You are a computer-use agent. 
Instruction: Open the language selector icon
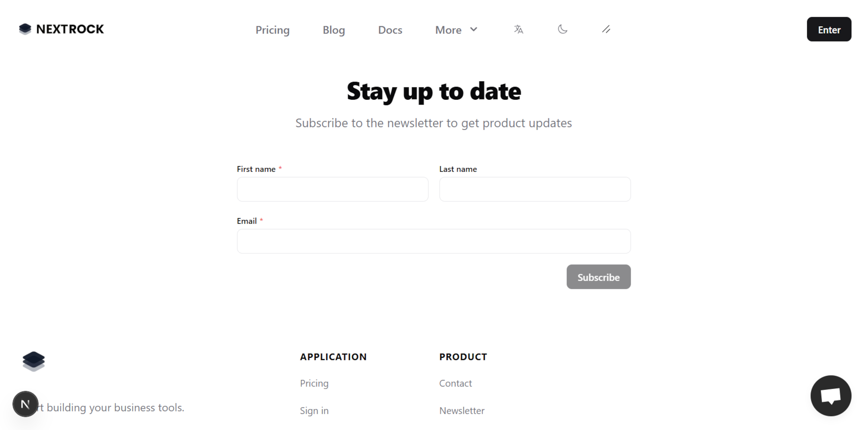pyautogui.click(x=518, y=30)
